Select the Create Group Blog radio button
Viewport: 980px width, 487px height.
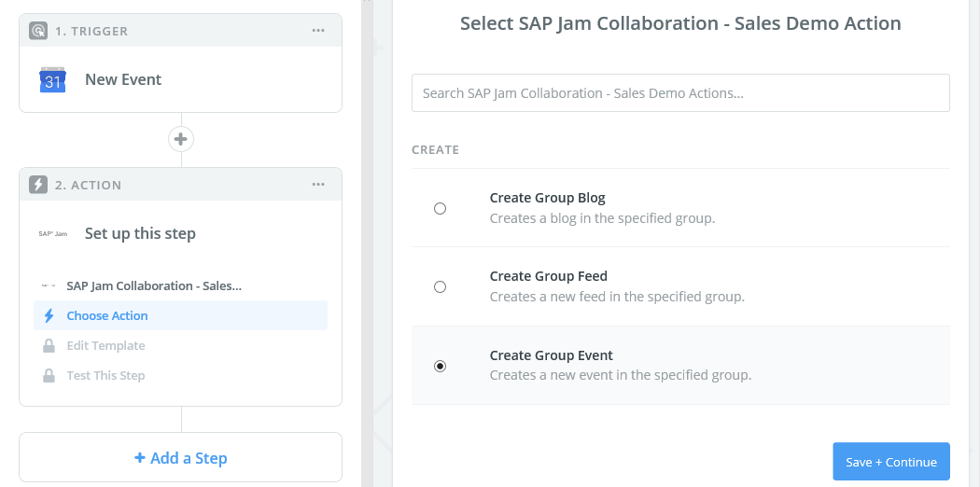440,209
